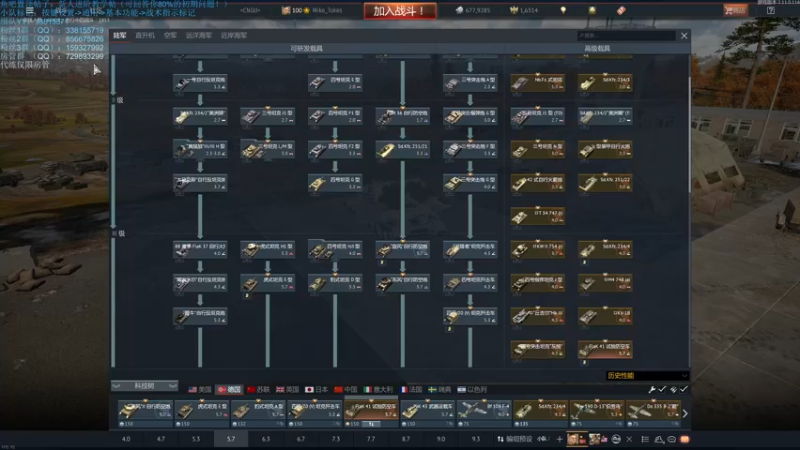Open the 编组预设 preset selector
Image resolution: width=800 pixels, height=450 pixels.
514,439
